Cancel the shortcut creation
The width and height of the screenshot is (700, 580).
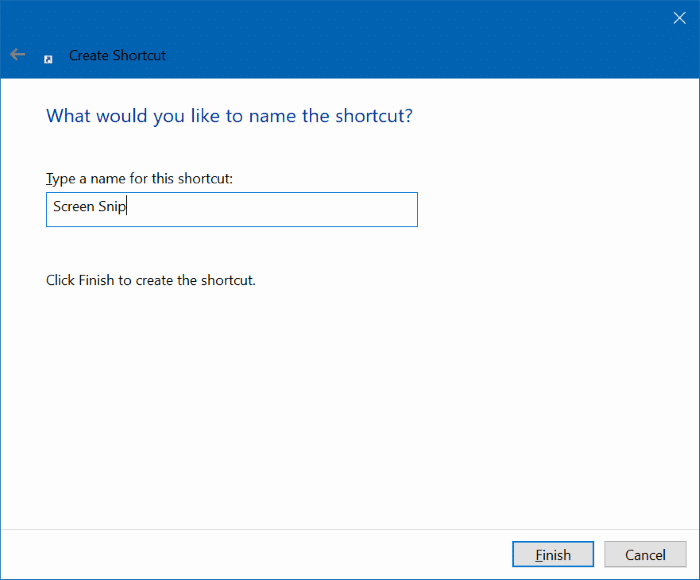[645, 555]
